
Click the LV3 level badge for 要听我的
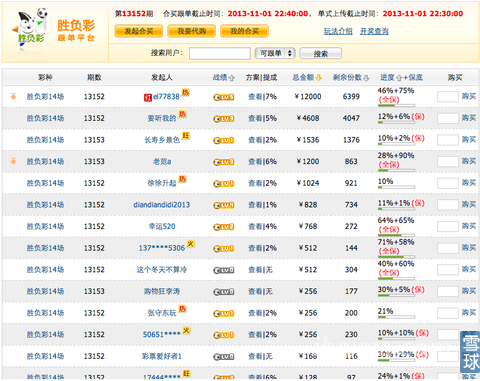224,119
